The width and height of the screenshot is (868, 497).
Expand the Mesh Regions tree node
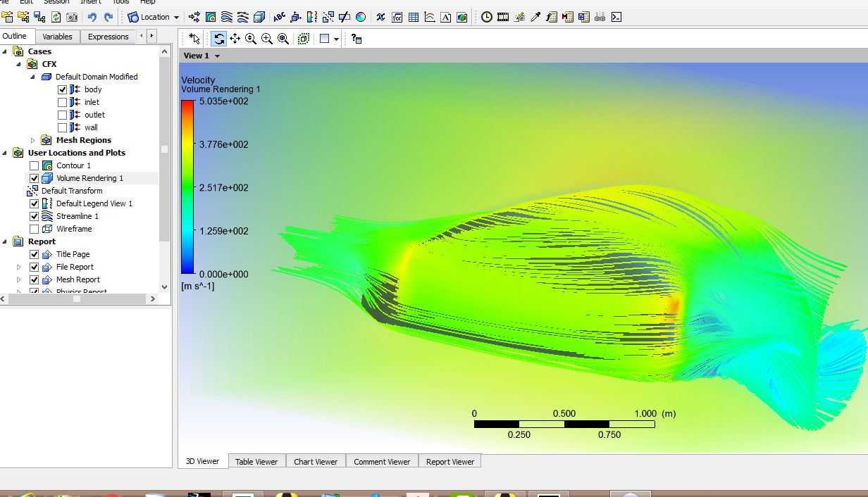point(32,140)
